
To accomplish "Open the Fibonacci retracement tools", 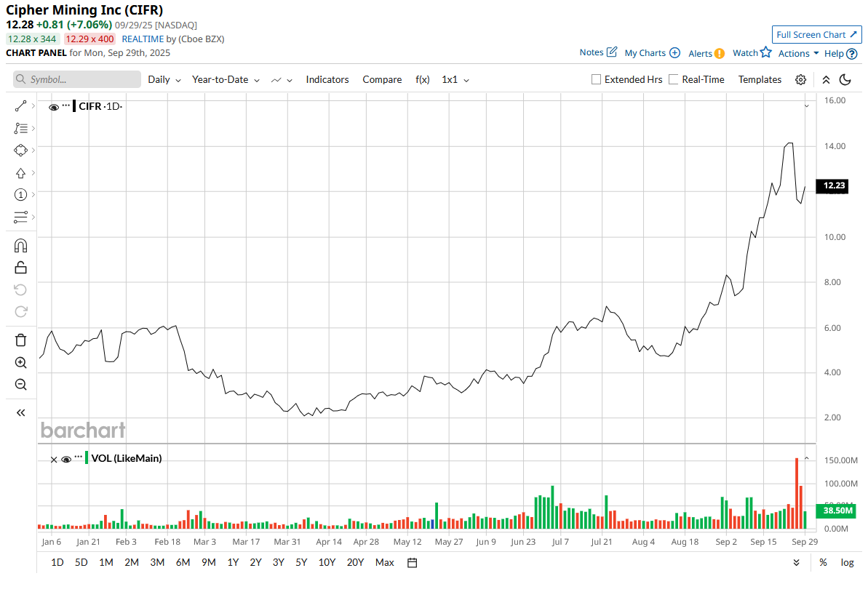I will (20, 129).
